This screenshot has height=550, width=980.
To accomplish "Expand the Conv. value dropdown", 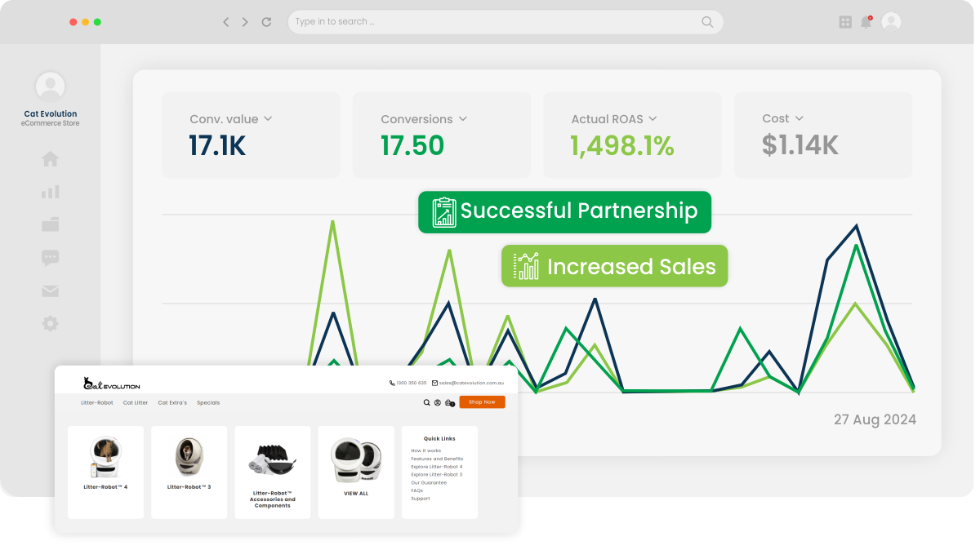I will [268, 119].
